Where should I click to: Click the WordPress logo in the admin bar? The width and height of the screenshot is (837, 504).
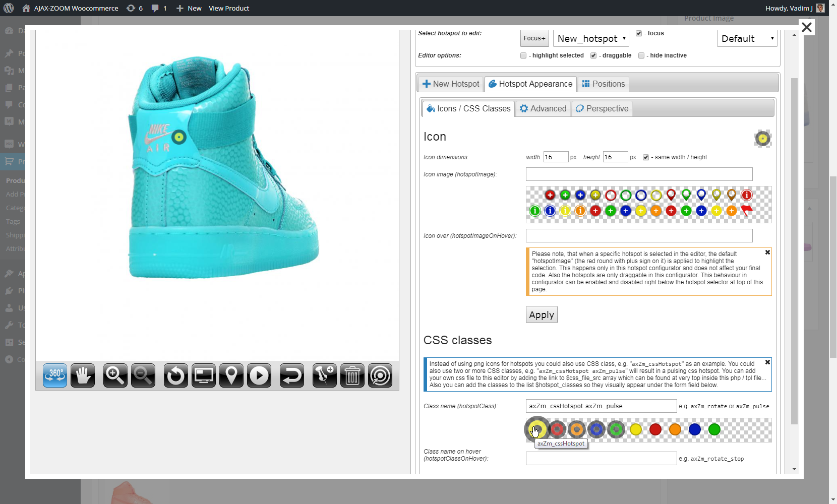pos(9,8)
